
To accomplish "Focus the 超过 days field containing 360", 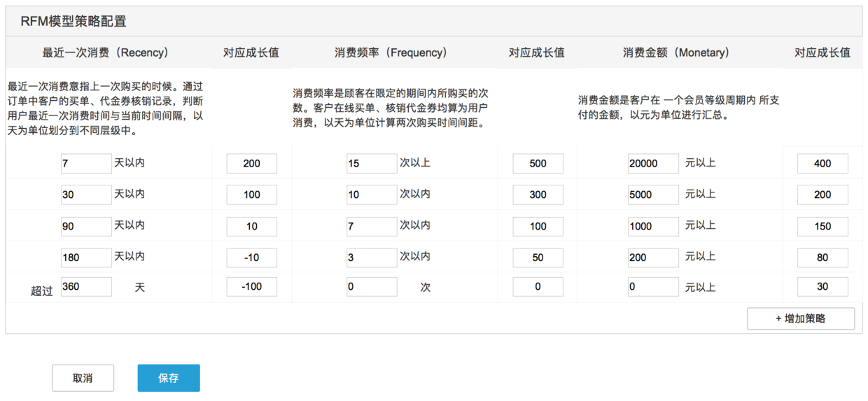I will pos(86,287).
